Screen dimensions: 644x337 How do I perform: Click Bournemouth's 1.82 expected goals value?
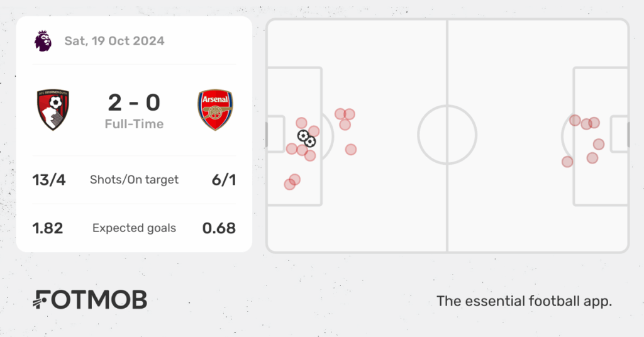pos(48,228)
